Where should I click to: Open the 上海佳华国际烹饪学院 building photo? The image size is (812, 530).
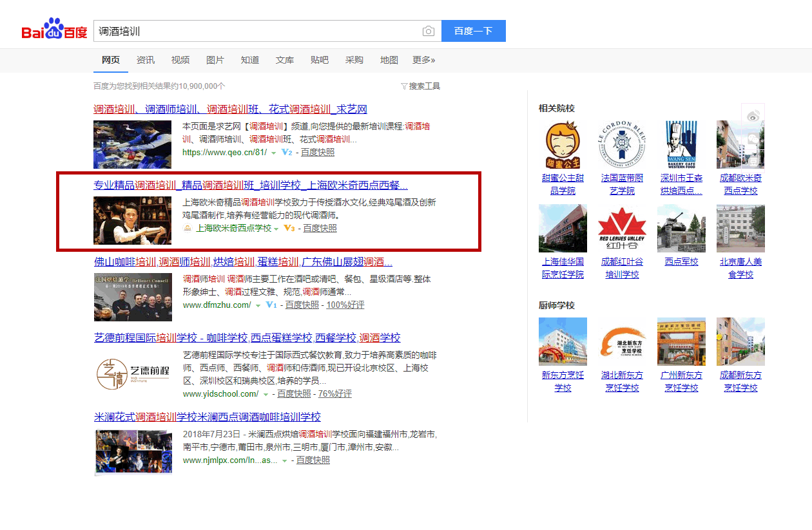563,229
